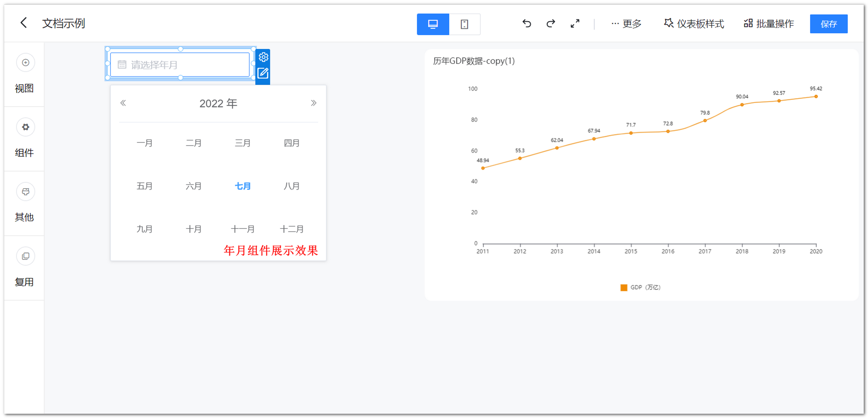868x418 pixels.
Task: Select 七月 in the month picker
Action: pos(243,186)
